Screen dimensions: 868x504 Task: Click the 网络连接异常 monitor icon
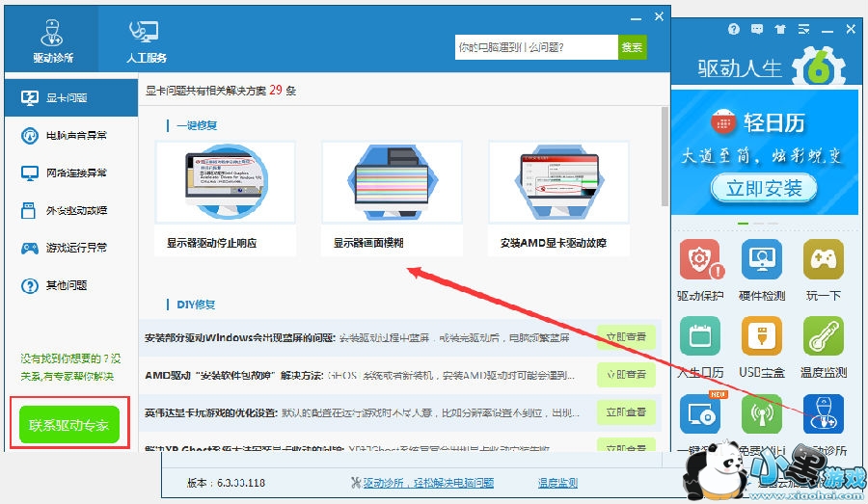[x=29, y=173]
